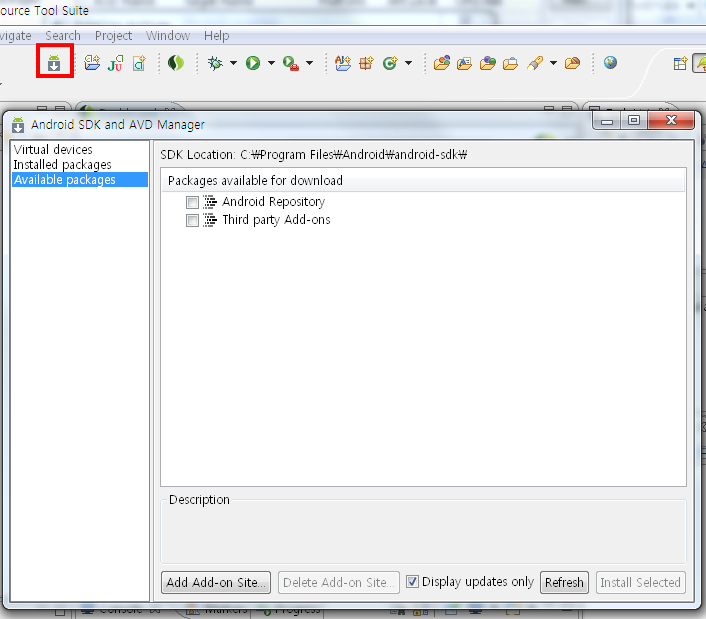706x619 pixels.
Task: Open the External Tools dropdown arrow
Action: click(x=309, y=63)
